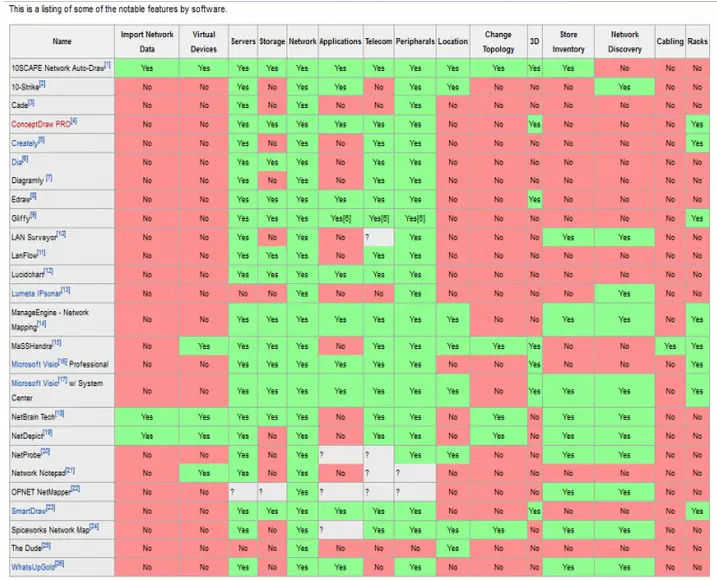The image size is (717, 580).
Task: Open the ConceptDraw PRO link
Action: pos(41,124)
